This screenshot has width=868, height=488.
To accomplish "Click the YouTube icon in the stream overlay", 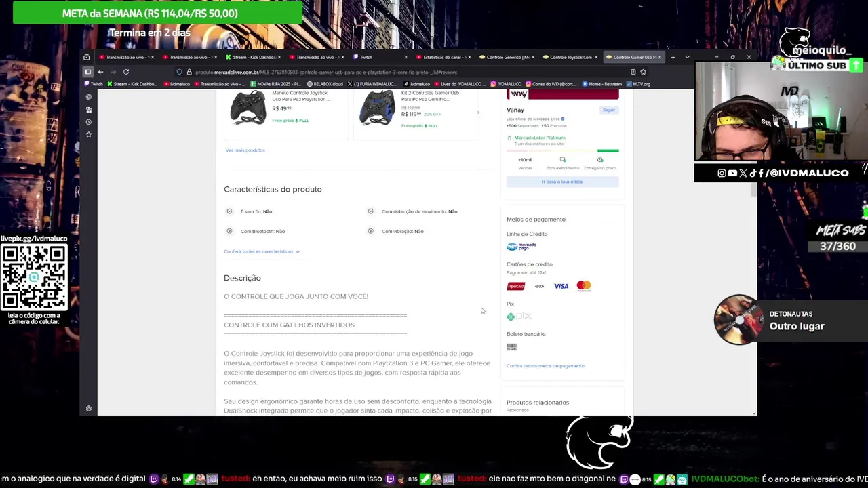I will 732,173.
